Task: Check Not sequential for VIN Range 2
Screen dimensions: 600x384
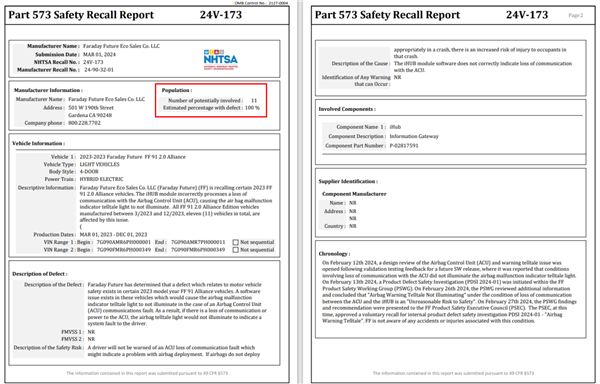Action: click(236, 250)
